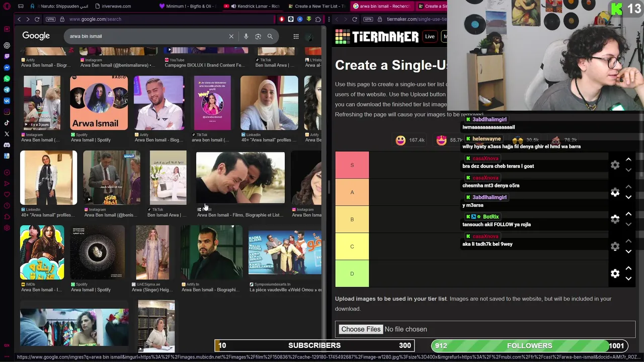Open the Google apps grid
The height and width of the screenshot is (362, 644).
(x=296, y=36)
